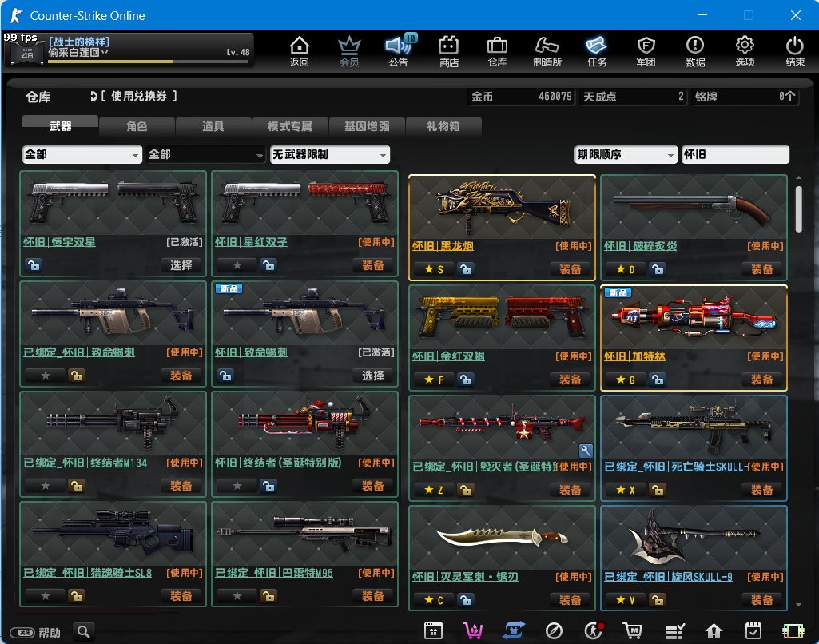Open the dark 全部 subcategory dropdown

tap(206, 154)
